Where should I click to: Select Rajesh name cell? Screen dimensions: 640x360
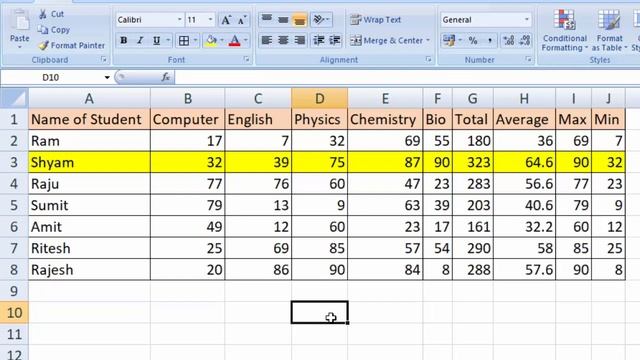pyautogui.click(x=89, y=269)
